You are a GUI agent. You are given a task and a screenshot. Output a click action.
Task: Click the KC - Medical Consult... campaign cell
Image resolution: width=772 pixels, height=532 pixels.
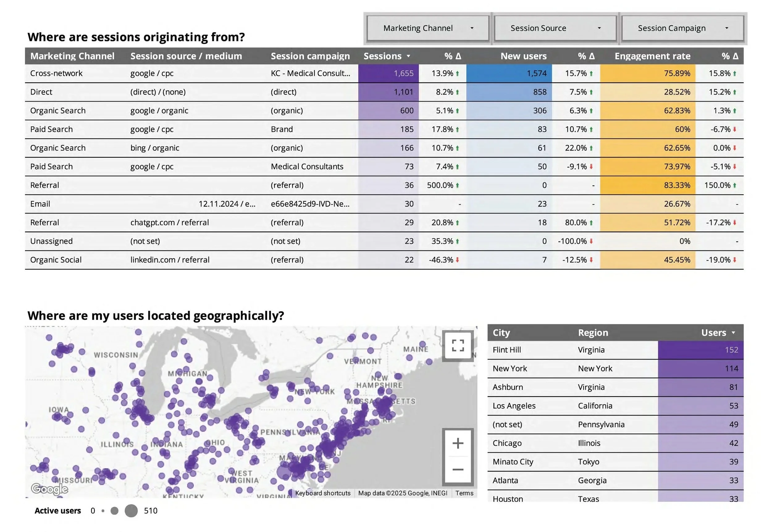(x=310, y=73)
